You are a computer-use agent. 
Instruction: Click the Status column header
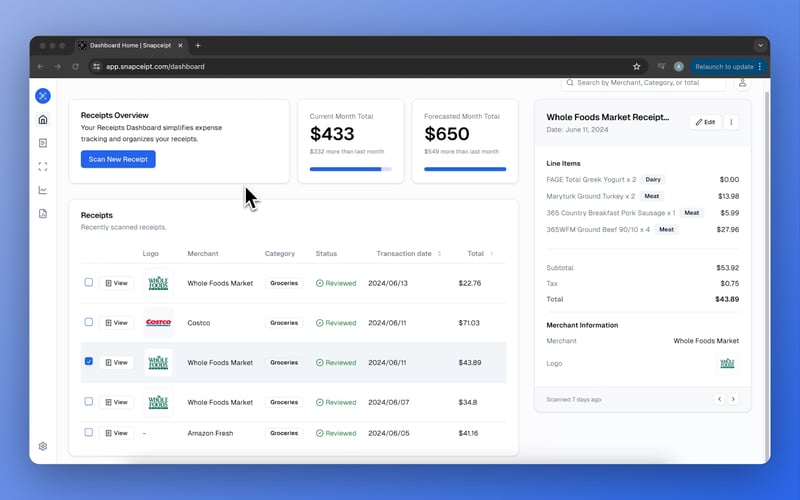(x=326, y=254)
